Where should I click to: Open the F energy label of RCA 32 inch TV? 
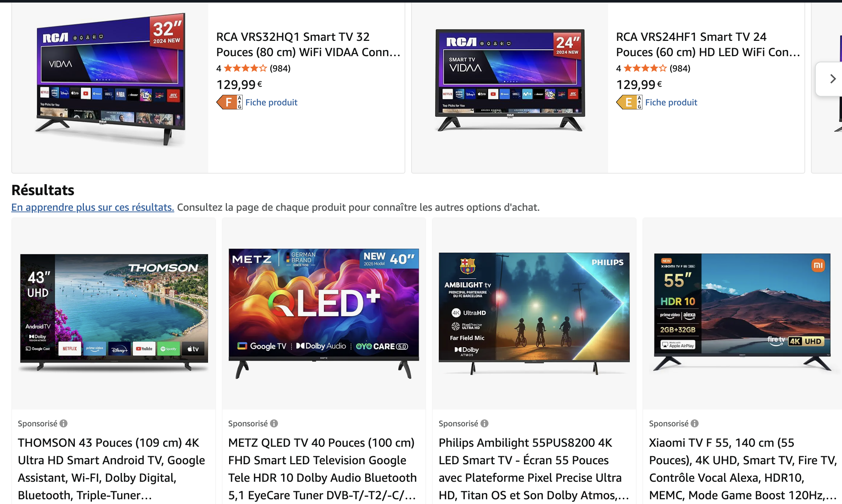point(229,102)
